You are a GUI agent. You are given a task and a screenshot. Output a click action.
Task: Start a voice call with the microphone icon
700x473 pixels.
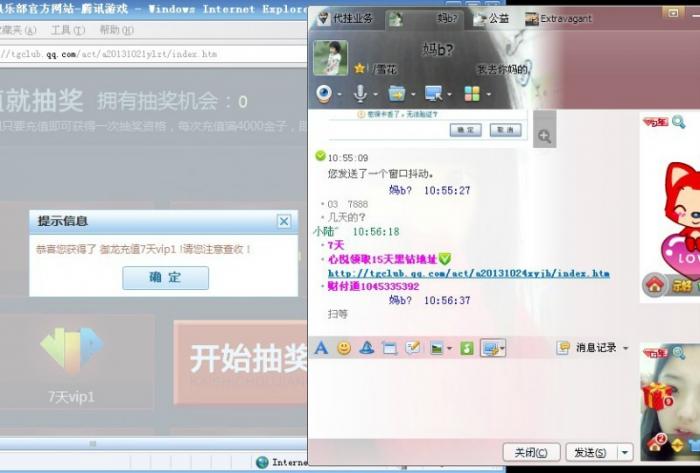tap(360, 94)
